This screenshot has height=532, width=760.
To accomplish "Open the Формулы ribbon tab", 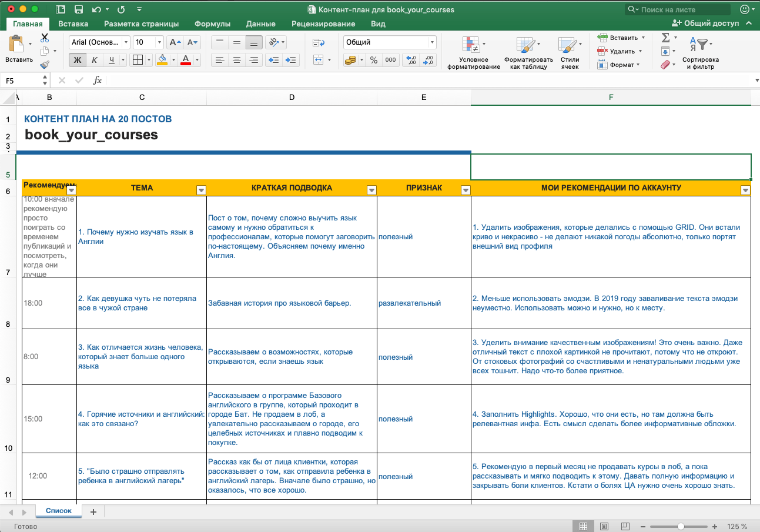I will click(212, 24).
